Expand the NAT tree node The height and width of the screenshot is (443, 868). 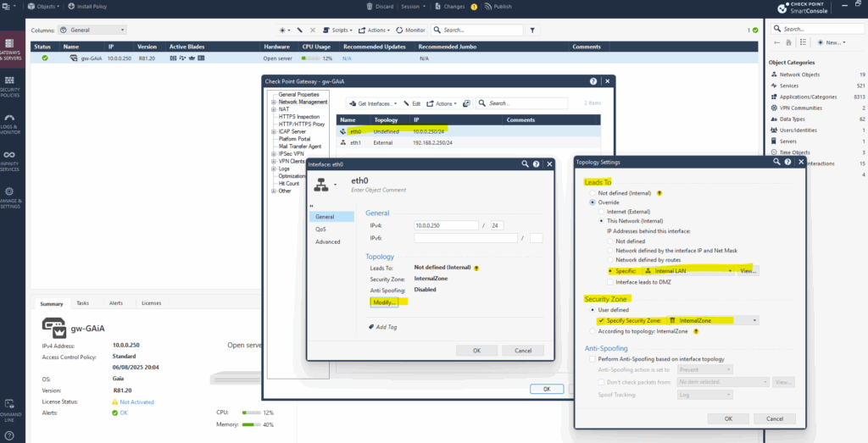point(274,109)
